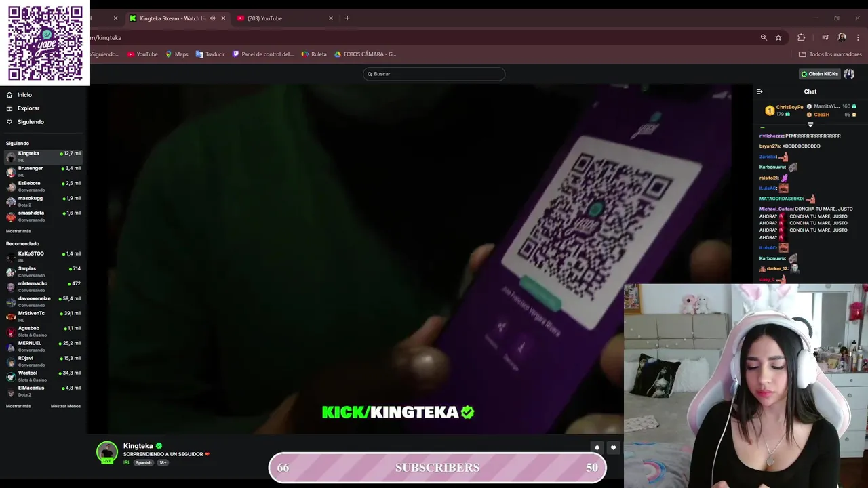
Task: Open the Traducir bookmark
Action: 210,54
